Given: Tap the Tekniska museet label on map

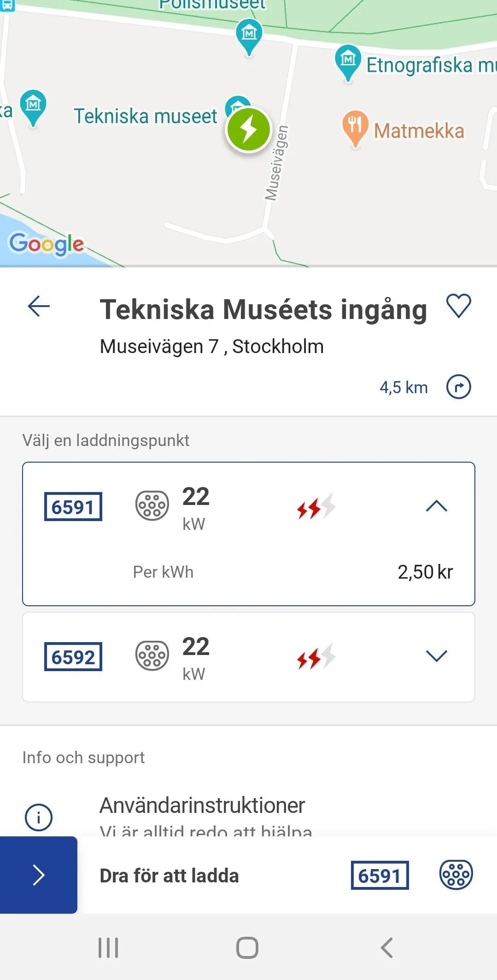Looking at the screenshot, I should [145, 116].
